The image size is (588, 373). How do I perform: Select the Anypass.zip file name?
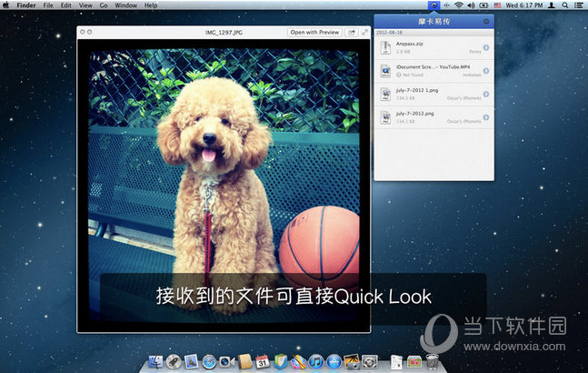[410, 44]
